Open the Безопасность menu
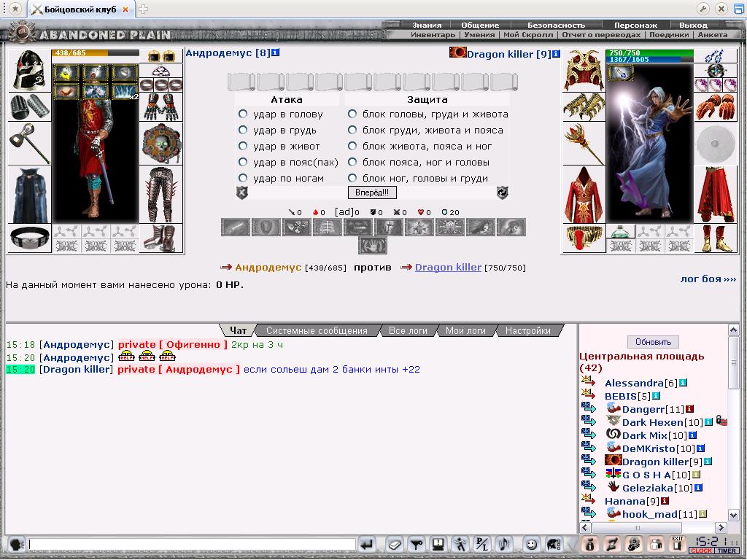 [556, 25]
